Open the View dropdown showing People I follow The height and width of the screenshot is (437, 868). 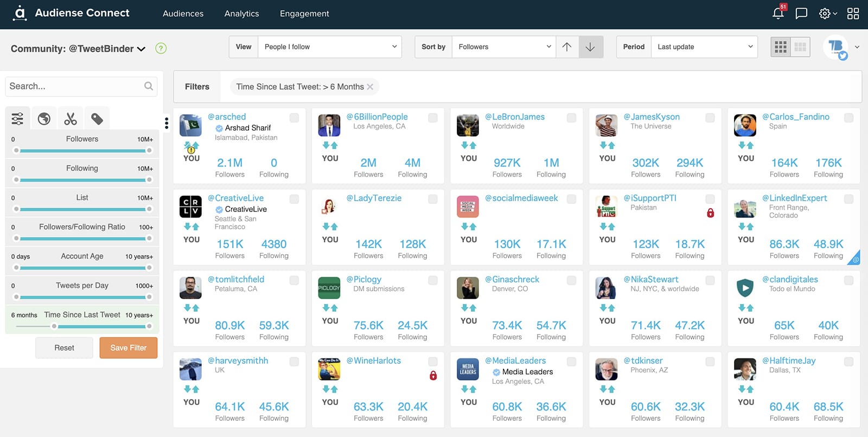pyautogui.click(x=330, y=47)
